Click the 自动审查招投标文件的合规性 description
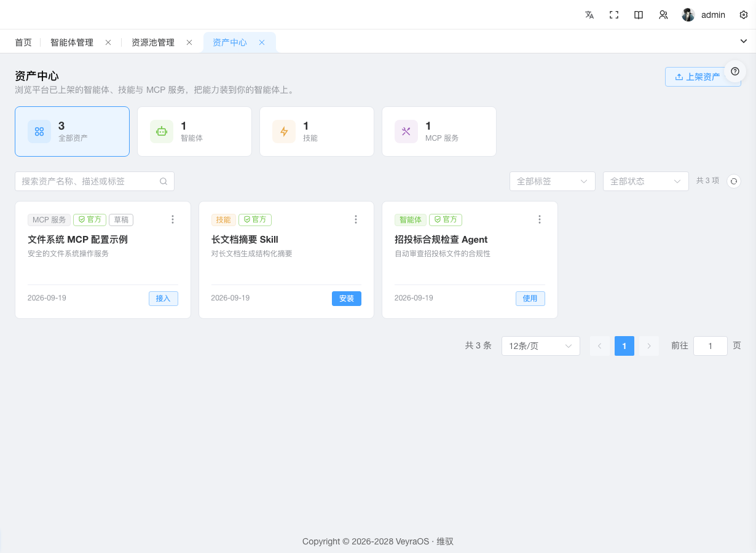This screenshot has width=756, height=553. [443, 253]
